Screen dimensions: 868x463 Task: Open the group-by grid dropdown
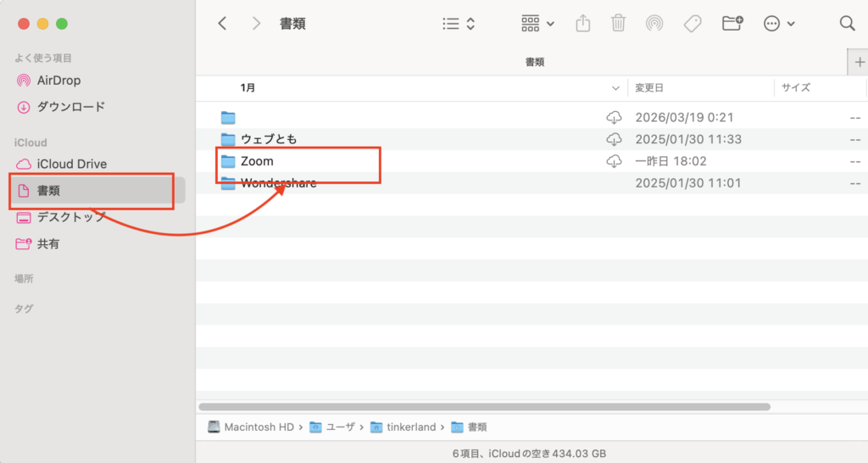537,24
